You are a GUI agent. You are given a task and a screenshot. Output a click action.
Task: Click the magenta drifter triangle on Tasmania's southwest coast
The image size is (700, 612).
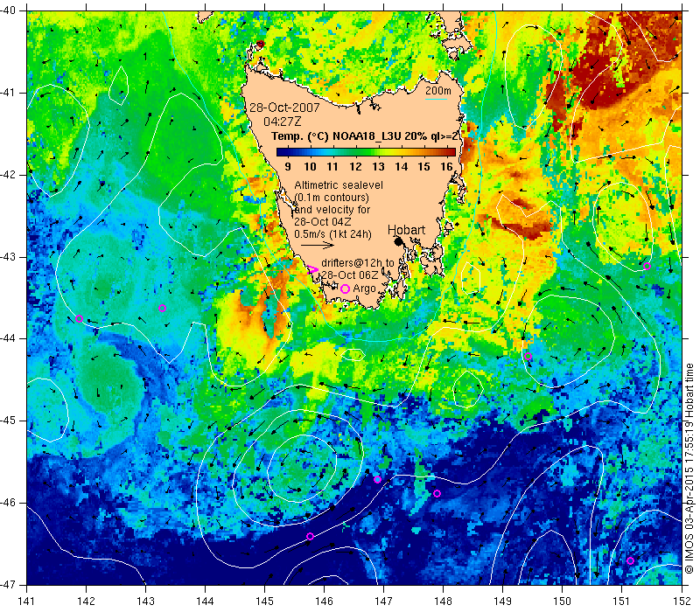coord(312,269)
